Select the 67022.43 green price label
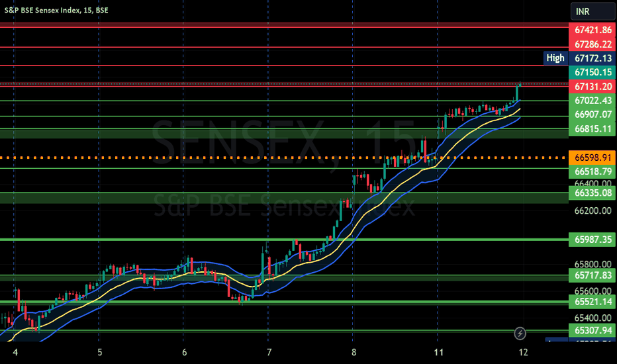617x364 pixels. click(593, 101)
